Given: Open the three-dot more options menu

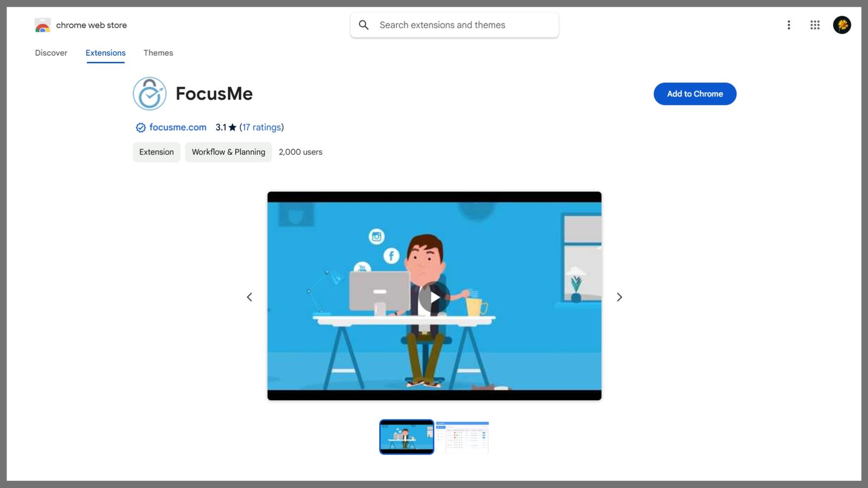Looking at the screenshot, I should pyautogui.click(x=789, y=25).
